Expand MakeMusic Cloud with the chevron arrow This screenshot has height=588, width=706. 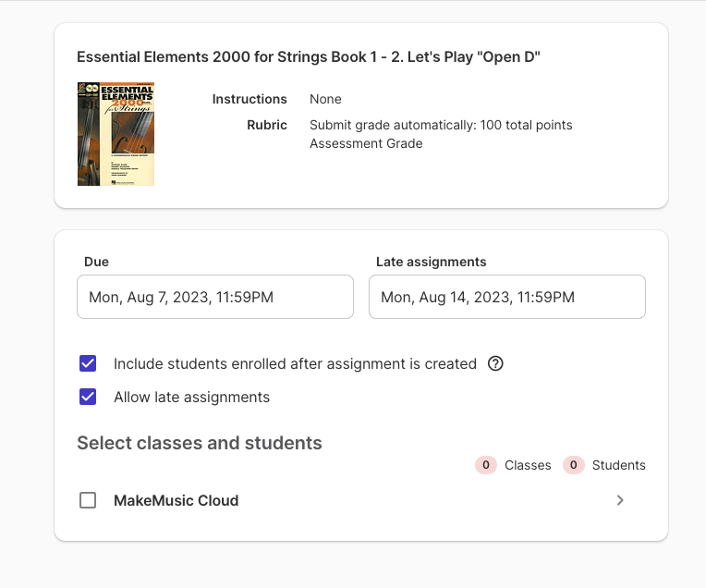[x=620, y=500]
